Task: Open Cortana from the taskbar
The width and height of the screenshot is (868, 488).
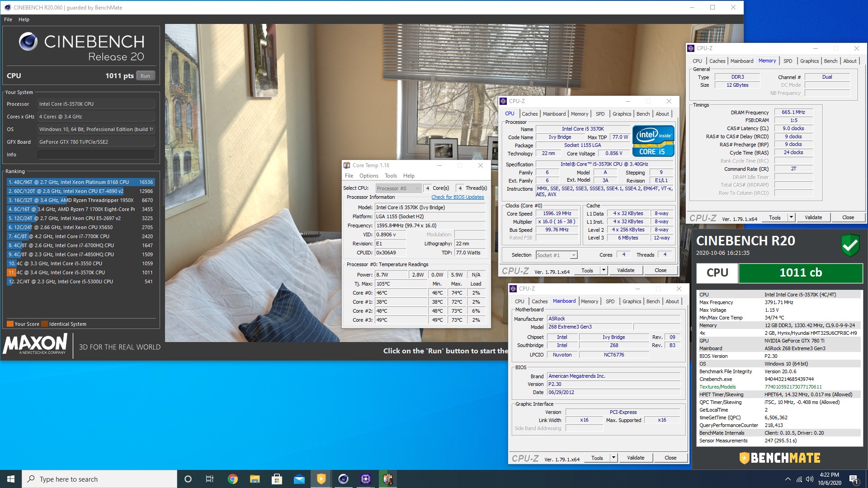Action: [188, 479]
